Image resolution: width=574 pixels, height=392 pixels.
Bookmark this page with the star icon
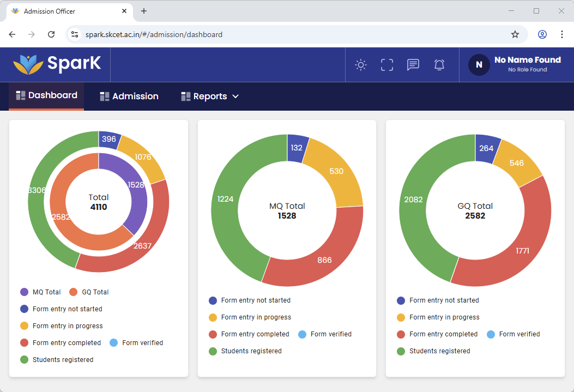coord(515,34)
